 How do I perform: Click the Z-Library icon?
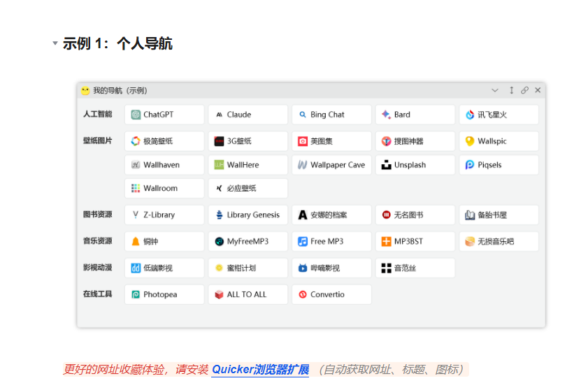pos(136,215)
